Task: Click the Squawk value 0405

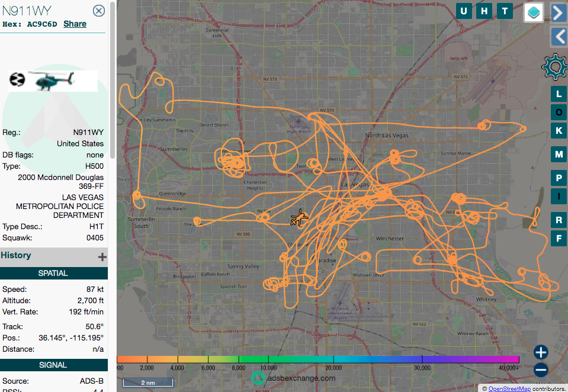Action: (95, 237)
